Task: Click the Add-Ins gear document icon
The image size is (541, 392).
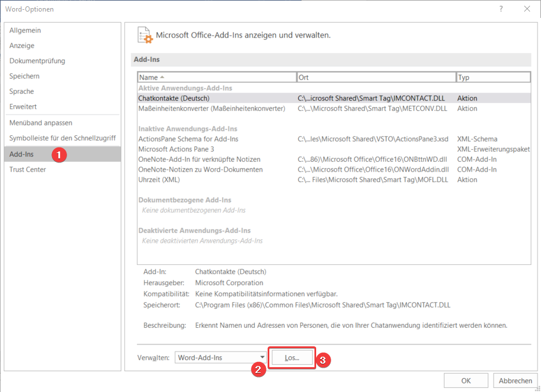Action: pos(145,35)
